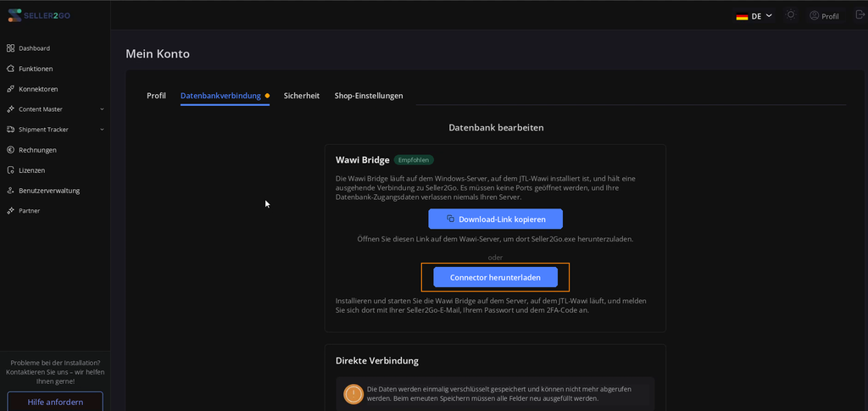
Task: Click the copy icon in Download-Link button
Action: click(451, 219)
